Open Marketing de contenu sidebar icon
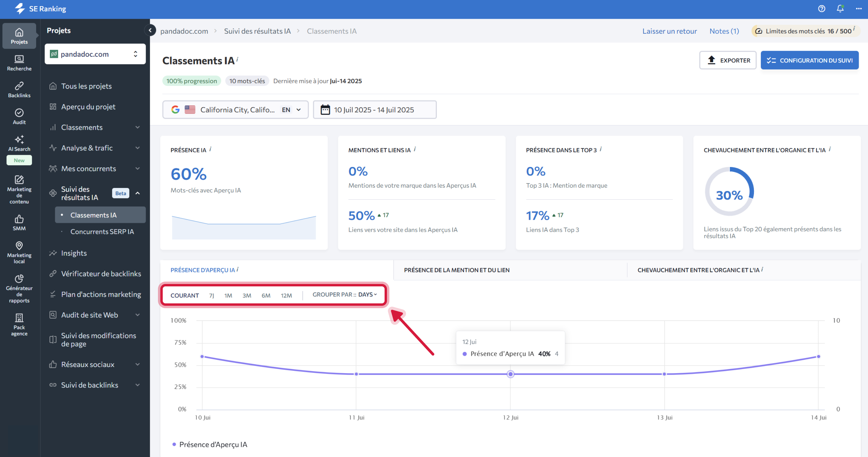Screen dimensions: 868x457 [19, 189]
